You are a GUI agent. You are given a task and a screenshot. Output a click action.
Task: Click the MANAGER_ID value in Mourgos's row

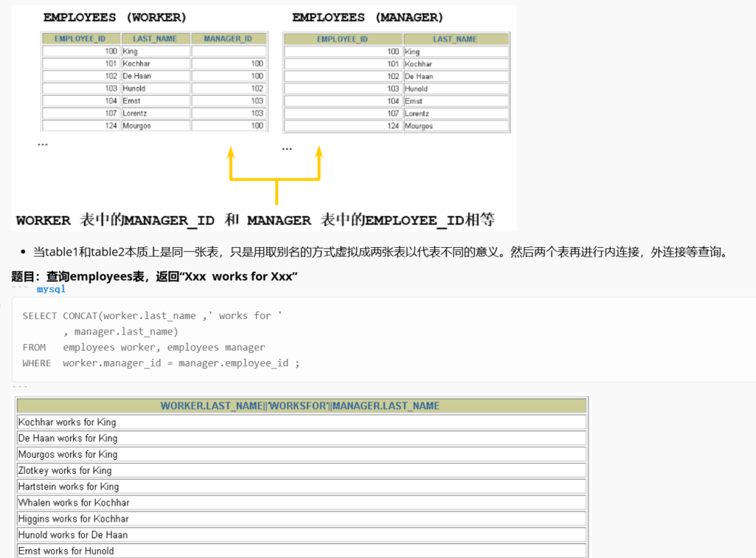point(257,125)
